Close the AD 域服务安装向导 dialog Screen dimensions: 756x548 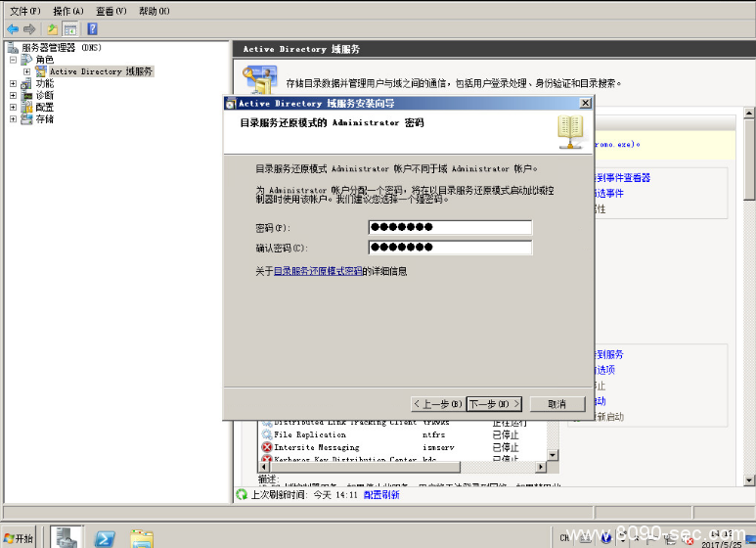[585, 103]
